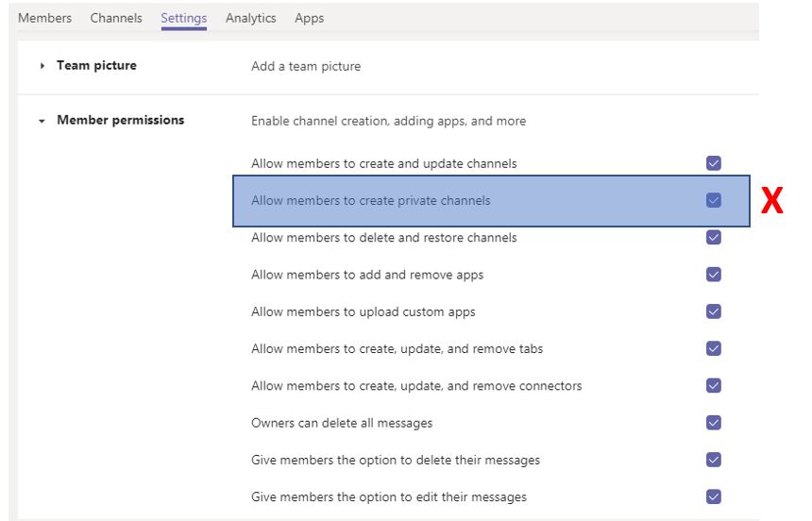Uncheck Allow members to delete and restore channels

[x=714, y=238]
